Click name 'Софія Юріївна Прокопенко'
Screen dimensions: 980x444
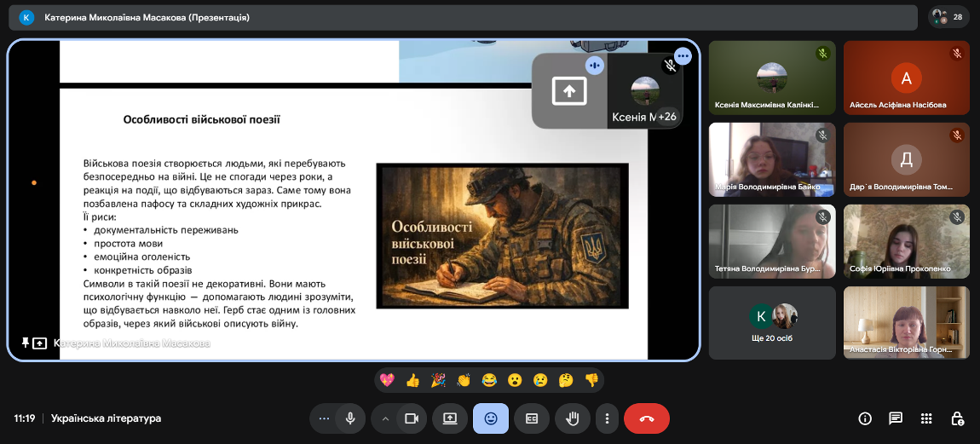point(900,268)
